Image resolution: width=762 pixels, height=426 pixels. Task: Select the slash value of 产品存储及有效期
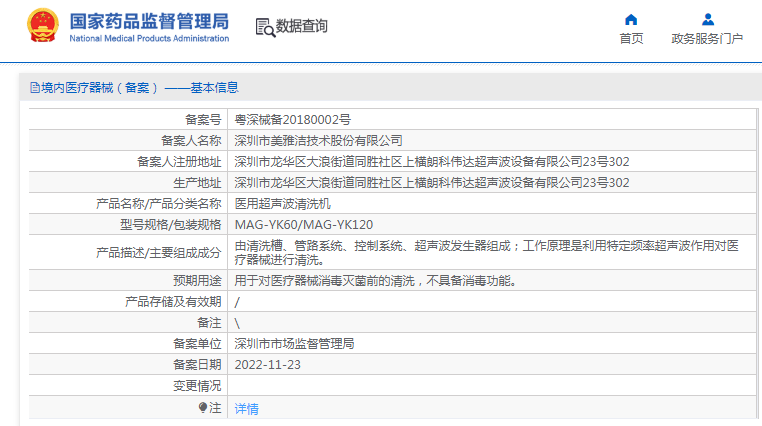coord(237,302)
